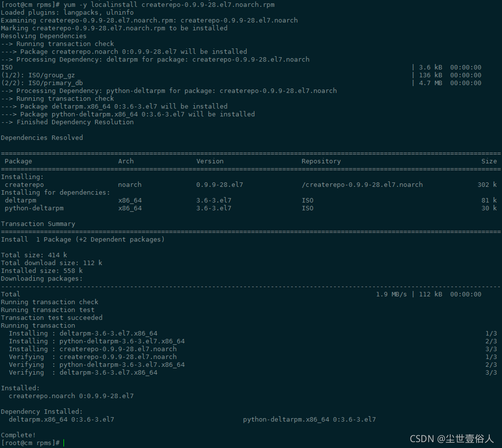Click version '0.9.9-28.el7' in table
This screenshot has height=448, width=502.
[x=220, y=185]
